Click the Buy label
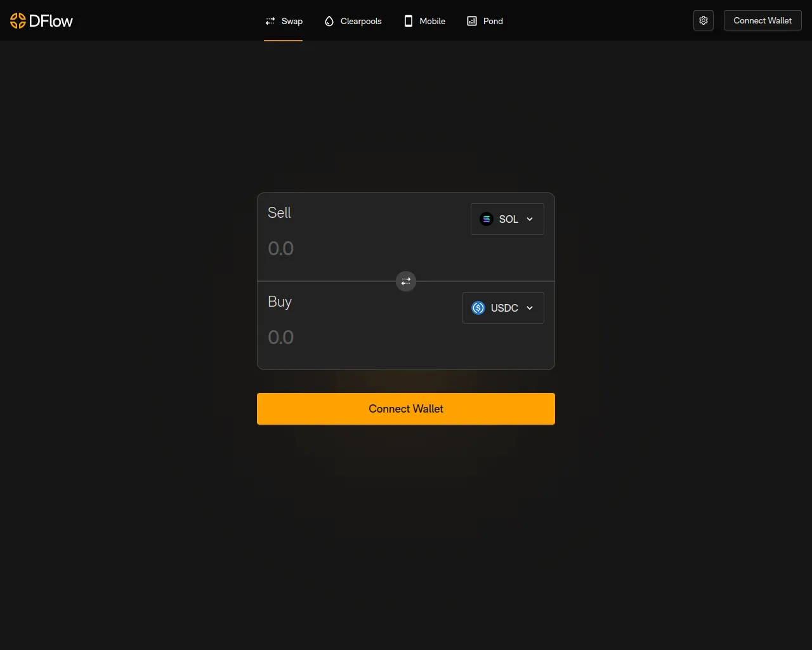 [280, 302]
